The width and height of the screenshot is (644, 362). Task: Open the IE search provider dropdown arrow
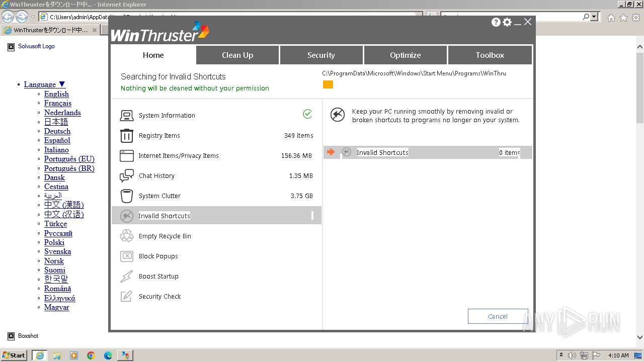tap(595, 17)
